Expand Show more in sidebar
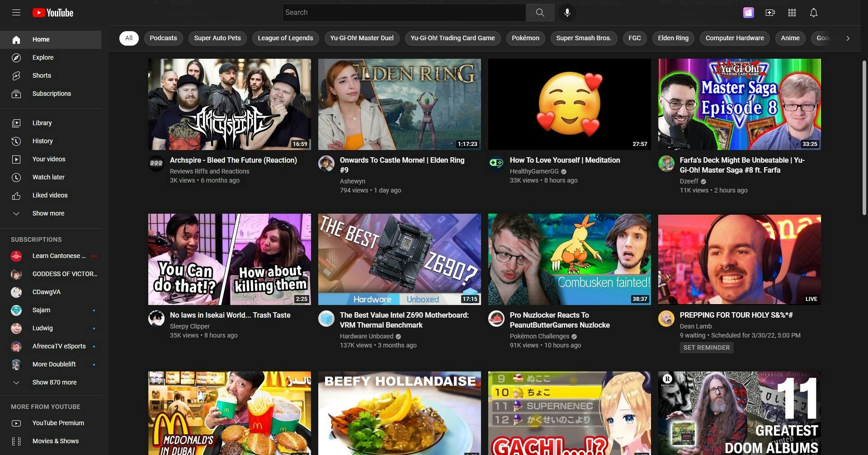 click(51, 213)
